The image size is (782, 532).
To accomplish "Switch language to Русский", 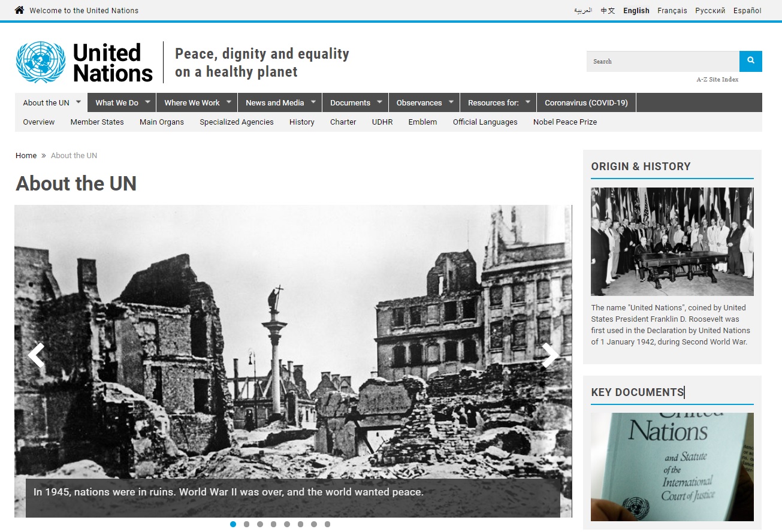I will (x=710, y=10).
